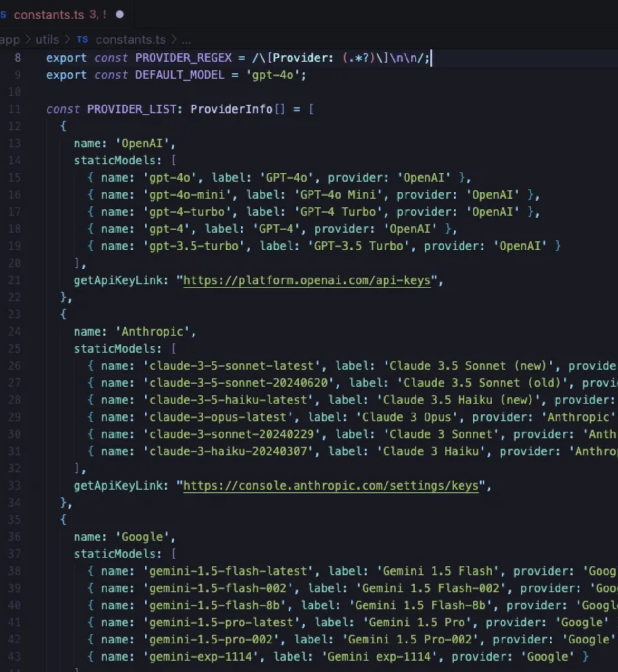Click the 'Claude 3 Opus' label string

point(407,417)
